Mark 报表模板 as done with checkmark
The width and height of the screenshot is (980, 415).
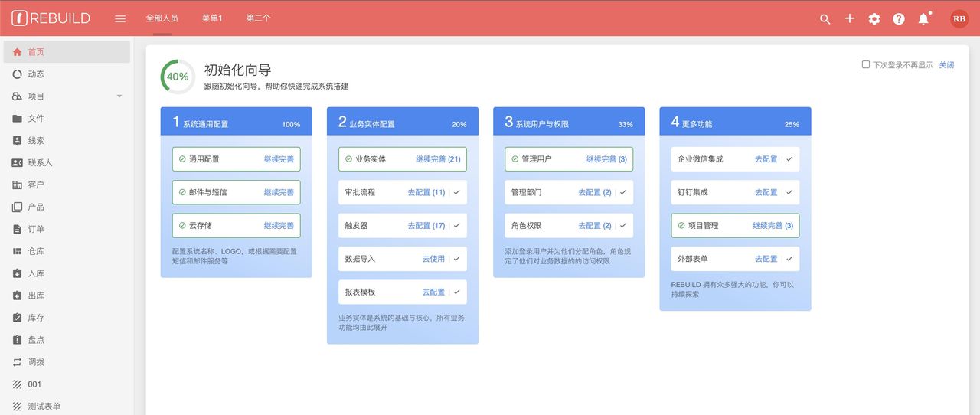[457, 292]
